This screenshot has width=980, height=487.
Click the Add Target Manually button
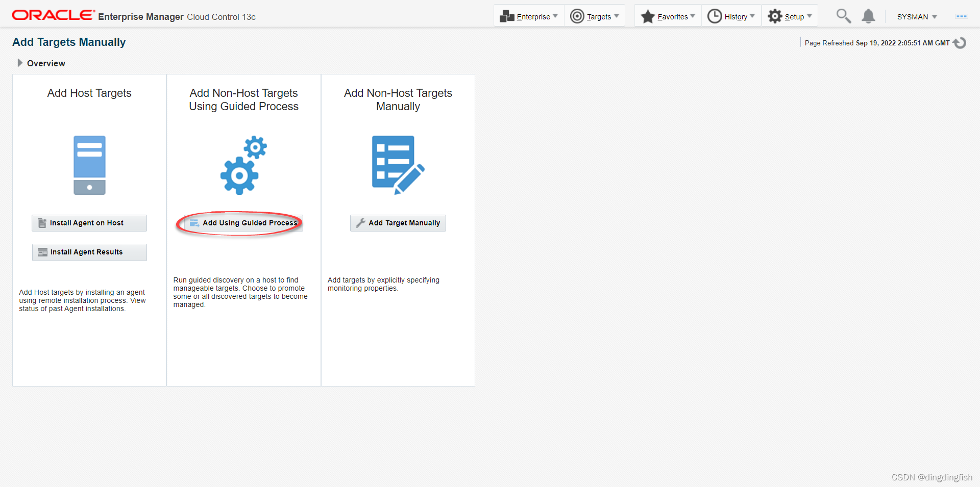coord(398,223)
